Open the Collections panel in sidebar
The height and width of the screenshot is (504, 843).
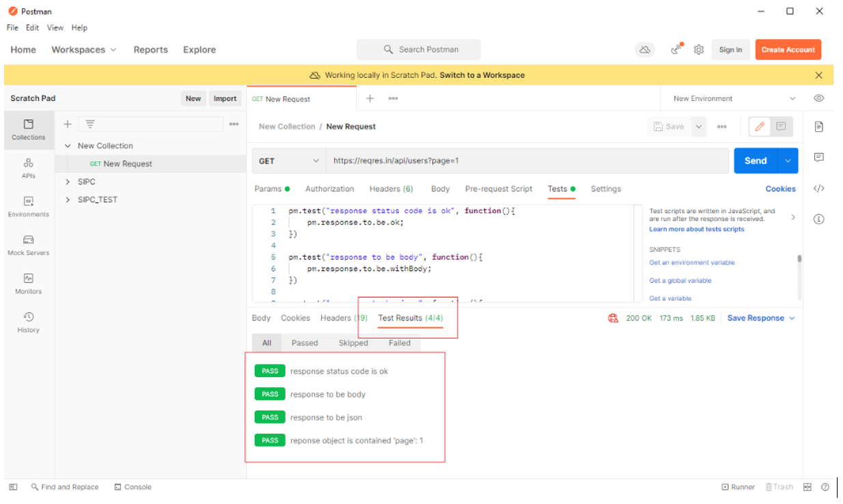click(x=28, y=130)
